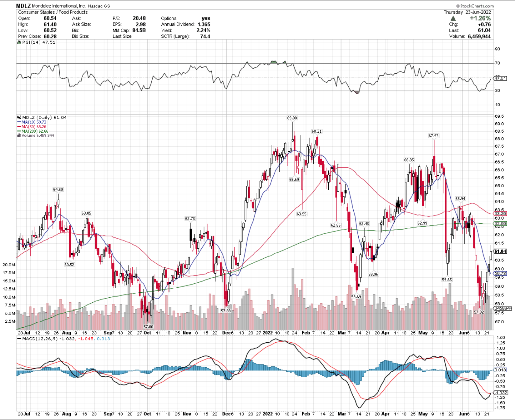
Task: Click the 61.04 last-price flag on right axis
Action: [x=500, y=251]
